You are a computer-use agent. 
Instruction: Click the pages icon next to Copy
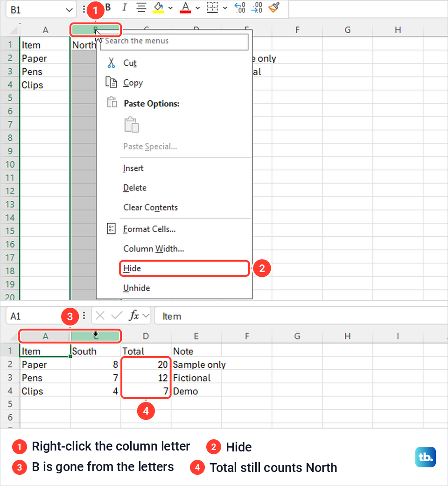pos(111,82)
